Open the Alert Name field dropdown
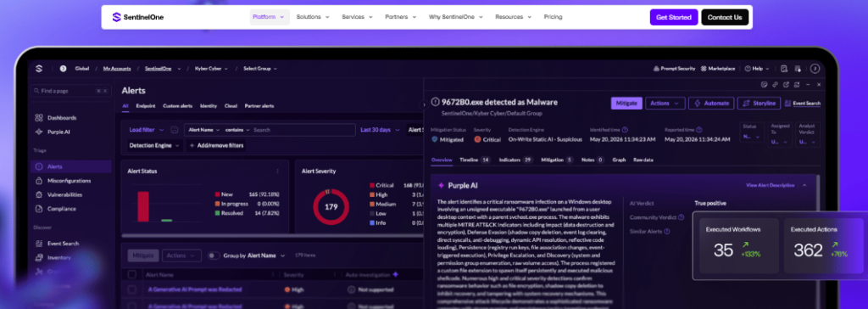Viewport: 868px width, 309px height. (x=204, y=130)
